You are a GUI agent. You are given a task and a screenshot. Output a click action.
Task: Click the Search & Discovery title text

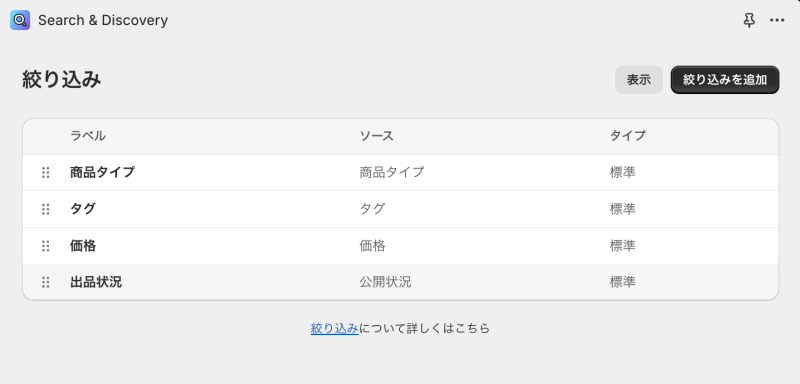(x=103, y=20)
